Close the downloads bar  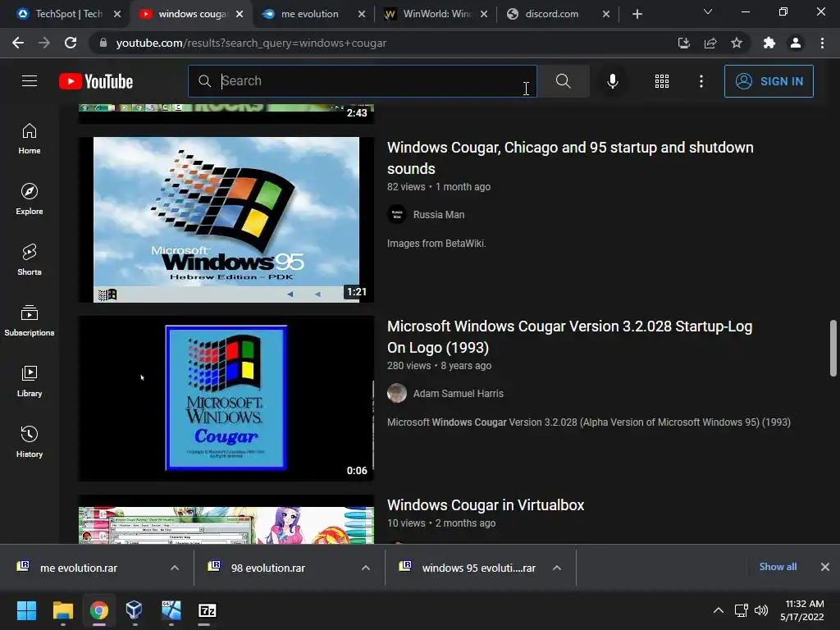tap(825, 567)
